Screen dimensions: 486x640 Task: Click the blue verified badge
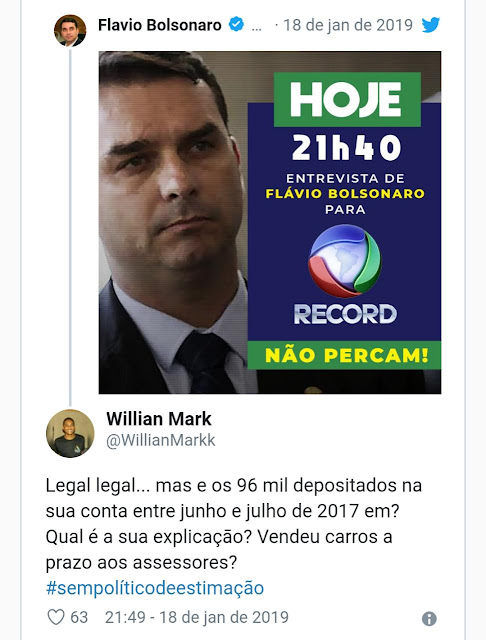pos(236,24)
